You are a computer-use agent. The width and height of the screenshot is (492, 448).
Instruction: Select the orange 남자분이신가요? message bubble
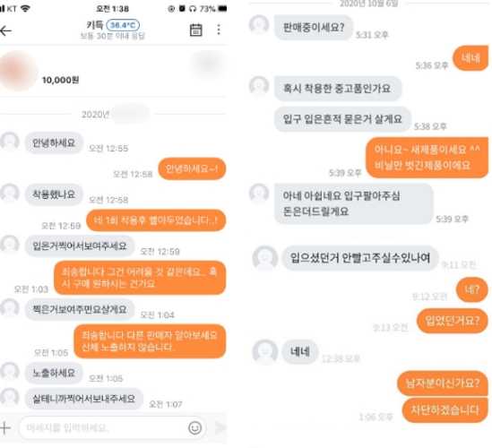coord(443,383)
